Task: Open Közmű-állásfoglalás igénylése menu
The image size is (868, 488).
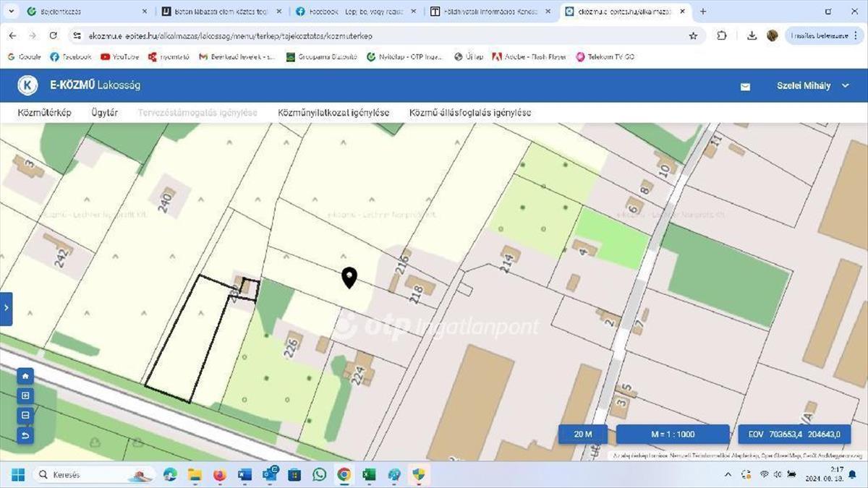Action: pyautogui.click(x=470, y=113)
